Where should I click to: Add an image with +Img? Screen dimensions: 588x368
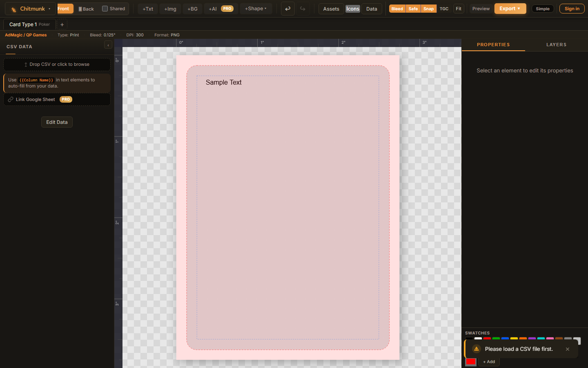point(170,9)
